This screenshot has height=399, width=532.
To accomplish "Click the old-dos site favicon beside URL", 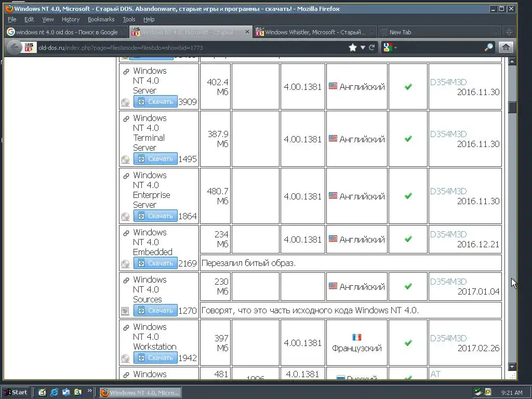I will (29, 47).
